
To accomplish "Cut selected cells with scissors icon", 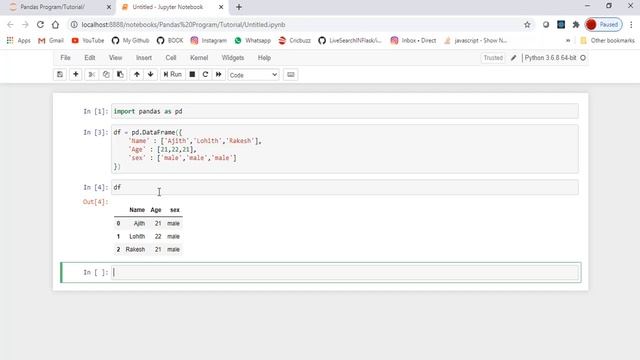I will pos(91,75).
